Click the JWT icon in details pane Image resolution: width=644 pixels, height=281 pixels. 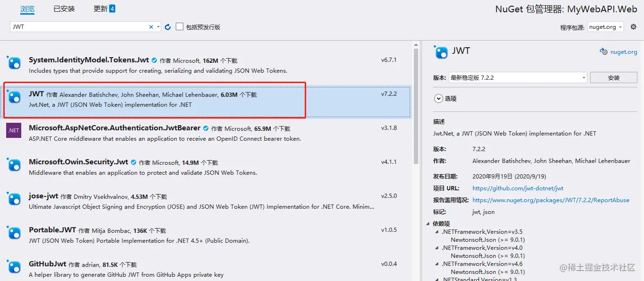[x=441, y=52]
